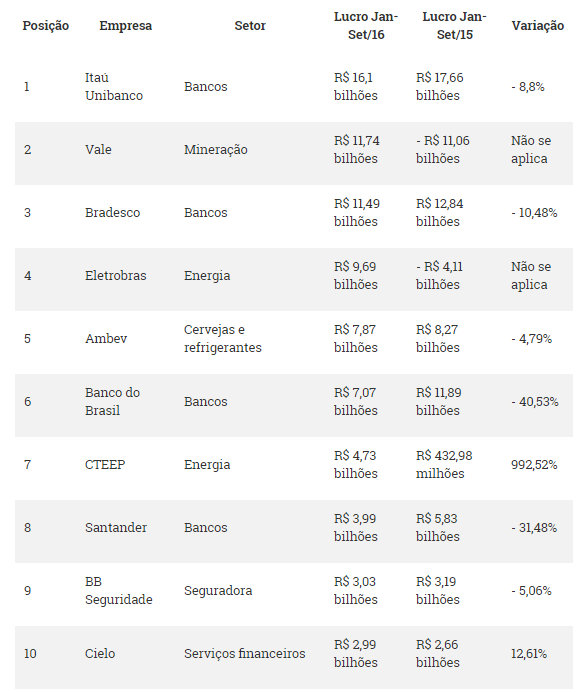This screenshot has height=692, width=584.
Task: Select the Serviços financeiros sector cell
Action: (245, 654)
